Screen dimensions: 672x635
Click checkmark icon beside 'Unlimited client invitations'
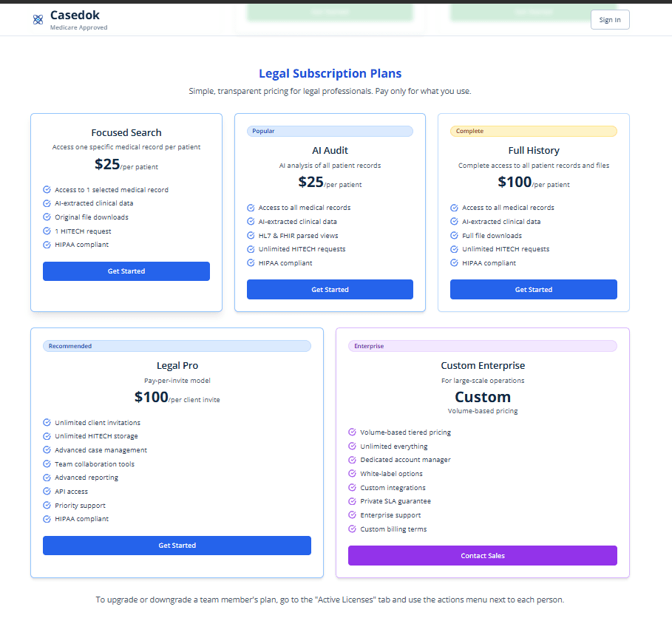click(47, 423)
